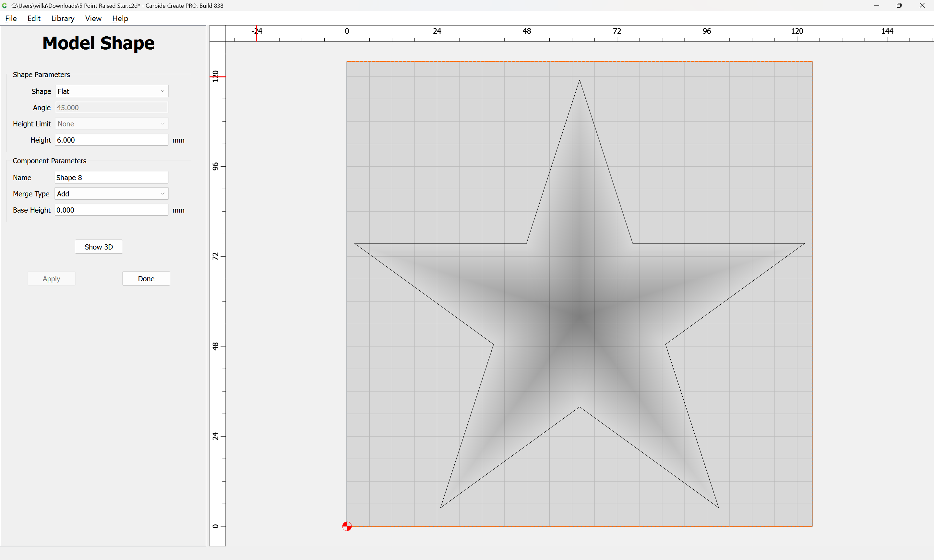The width and height of the screenshot is (934, 560).
Task: Open the Library menu
Action: tap(63, 18)
